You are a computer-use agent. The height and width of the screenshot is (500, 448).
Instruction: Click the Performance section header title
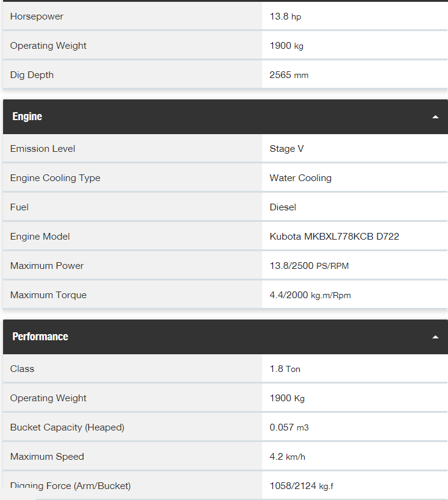pos(40,337)
